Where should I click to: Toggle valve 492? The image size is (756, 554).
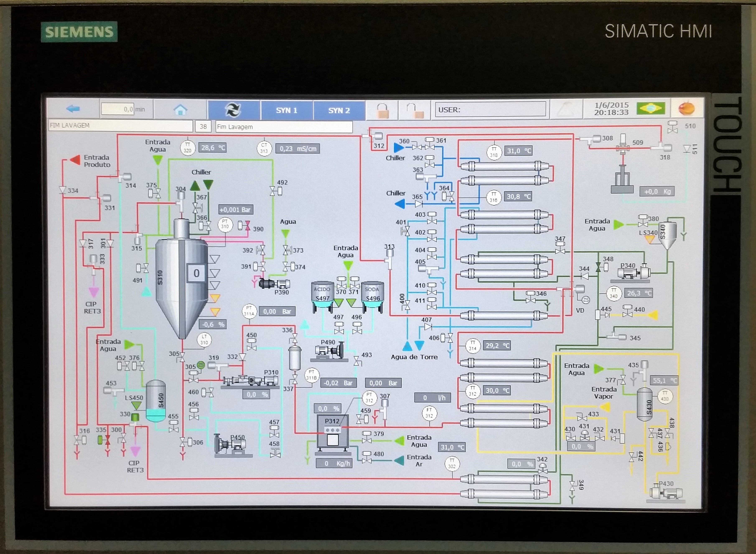click(276, 191)
